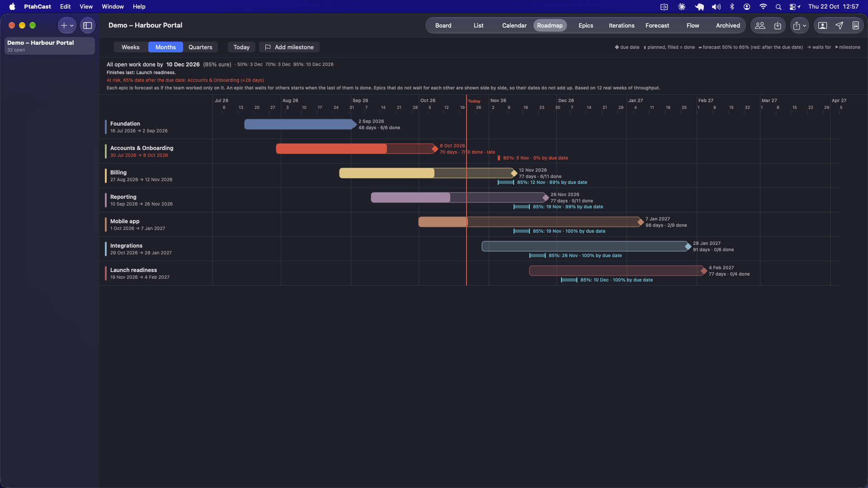Open the team members people icon

[760, 26]
